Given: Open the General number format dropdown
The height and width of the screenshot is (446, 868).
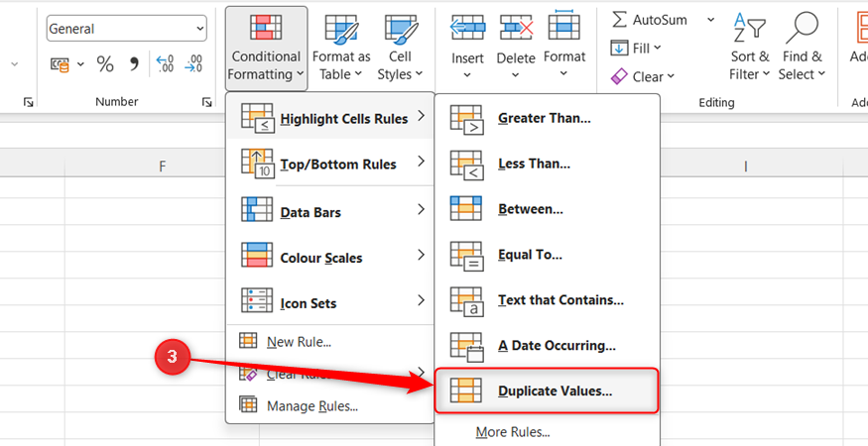Looking at the screenshot, I should click(x=127, y=29).
